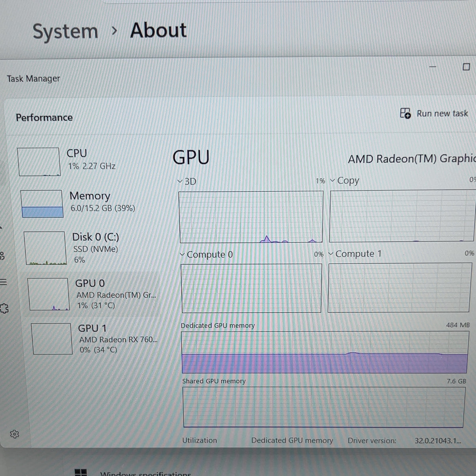Click the GPU 1 mini graph thumbnail

point(52,339)
